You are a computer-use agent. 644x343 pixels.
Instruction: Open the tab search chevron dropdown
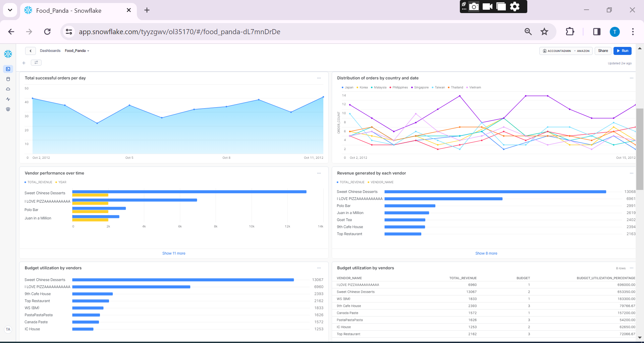click(10, 10)
